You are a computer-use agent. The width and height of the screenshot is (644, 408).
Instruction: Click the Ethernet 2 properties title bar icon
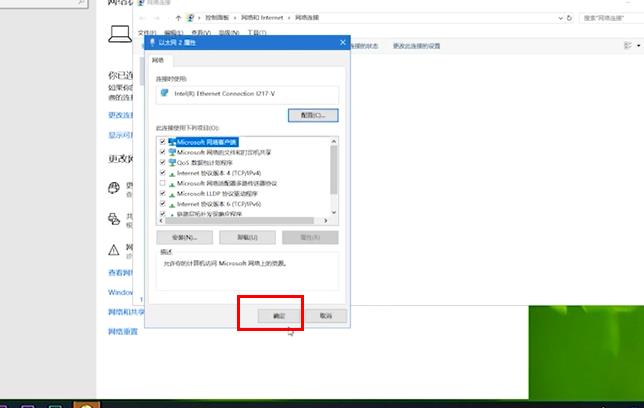(x=152, y=42)
